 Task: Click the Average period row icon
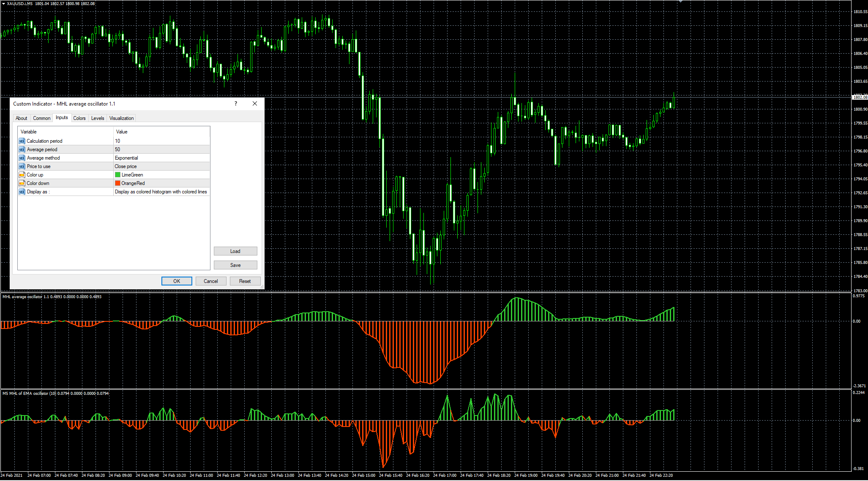(22, 149)
